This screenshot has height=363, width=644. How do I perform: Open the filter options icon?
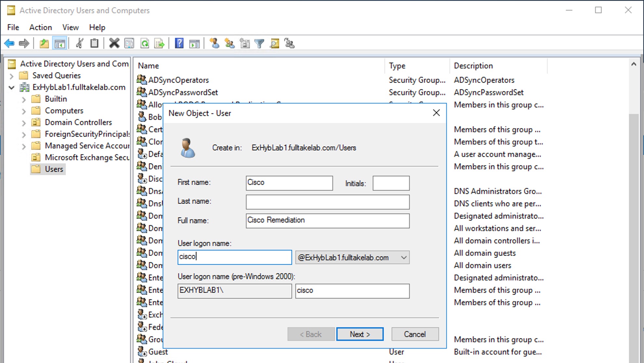pos(259,43)
